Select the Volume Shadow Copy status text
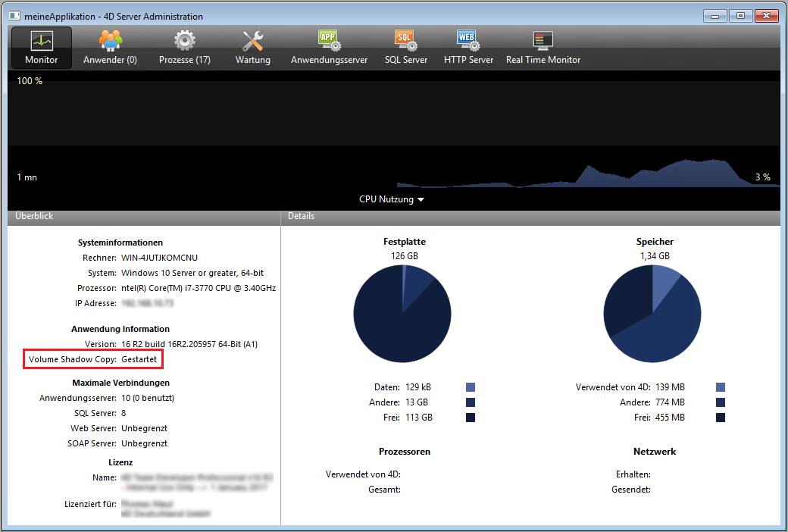Viewport: 788px width, 532px height. coord(139,359)
